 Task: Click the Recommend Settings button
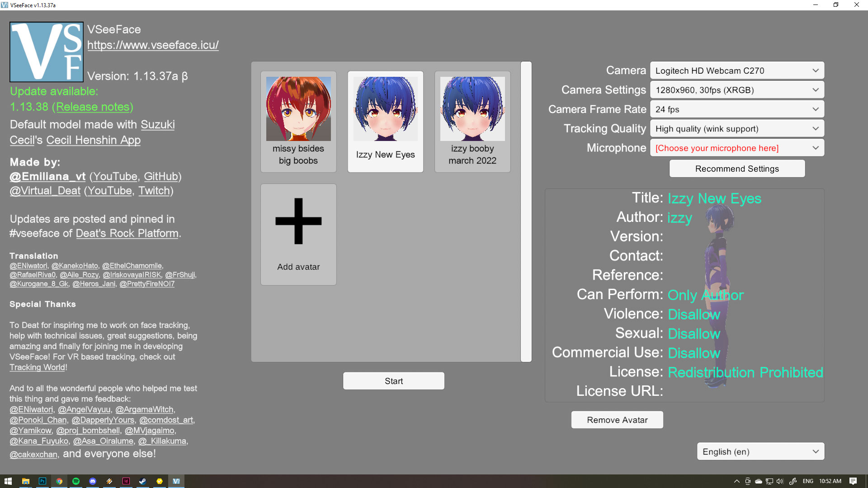[x=737, y=169]
